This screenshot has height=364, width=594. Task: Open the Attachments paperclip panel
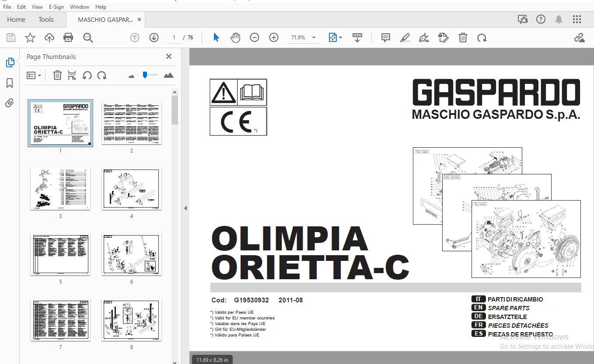10,103
